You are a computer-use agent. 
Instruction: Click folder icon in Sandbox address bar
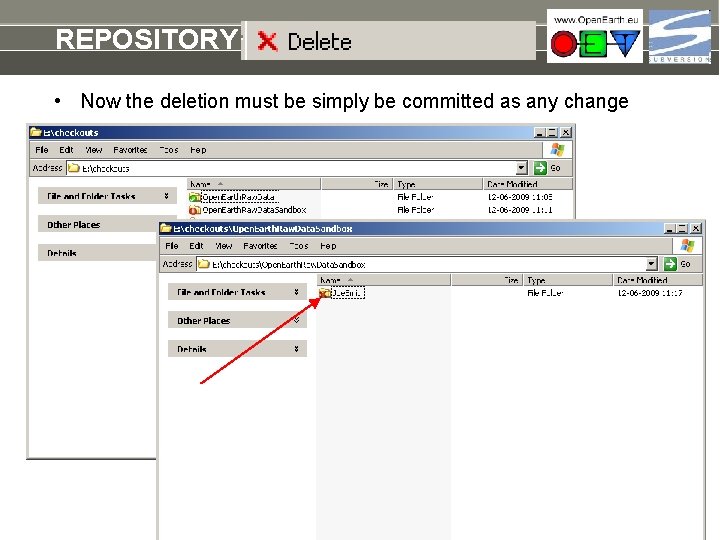tap(204, 264)
